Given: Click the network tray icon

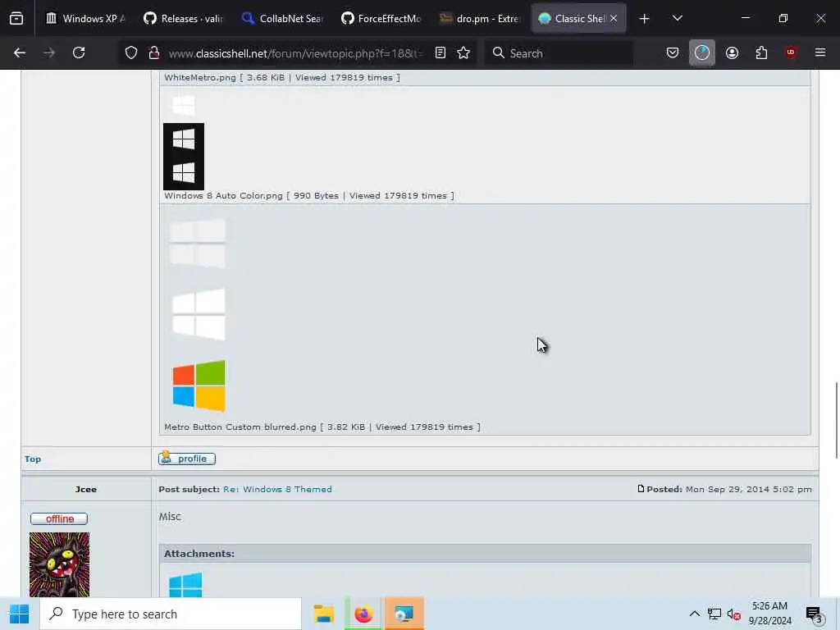Looking at the screenshot, I should pos(714,614).
